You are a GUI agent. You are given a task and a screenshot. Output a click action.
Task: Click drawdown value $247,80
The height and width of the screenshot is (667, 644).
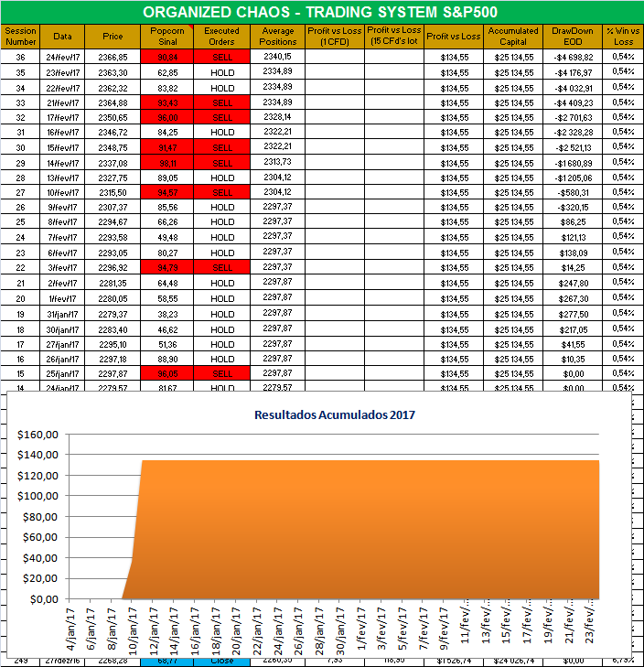(573, 283)
